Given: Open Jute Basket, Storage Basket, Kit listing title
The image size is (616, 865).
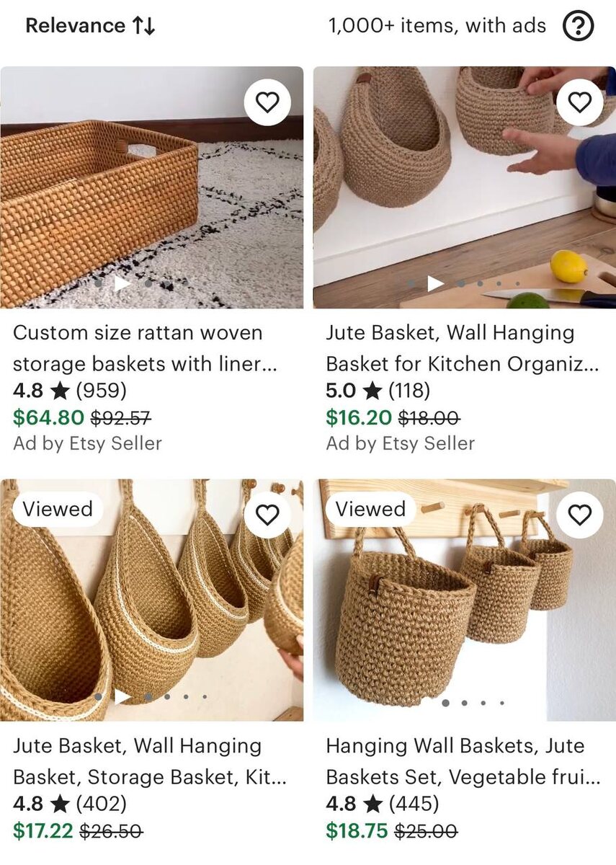Looking at the screenshot, I should pyautogui.click(x=150, y=761).
